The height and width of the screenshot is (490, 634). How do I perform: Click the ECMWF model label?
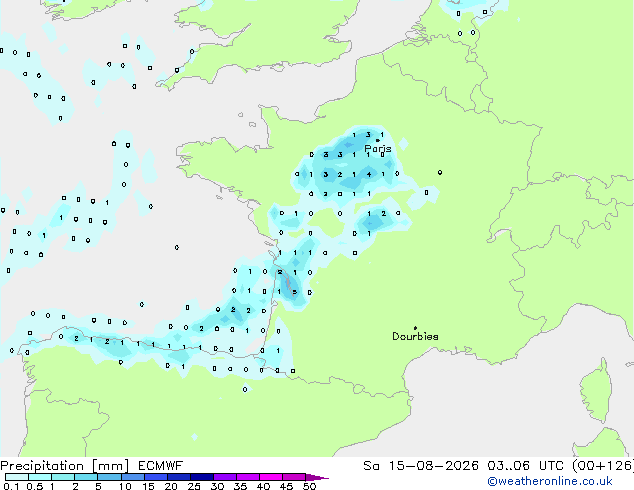[160, 466]
